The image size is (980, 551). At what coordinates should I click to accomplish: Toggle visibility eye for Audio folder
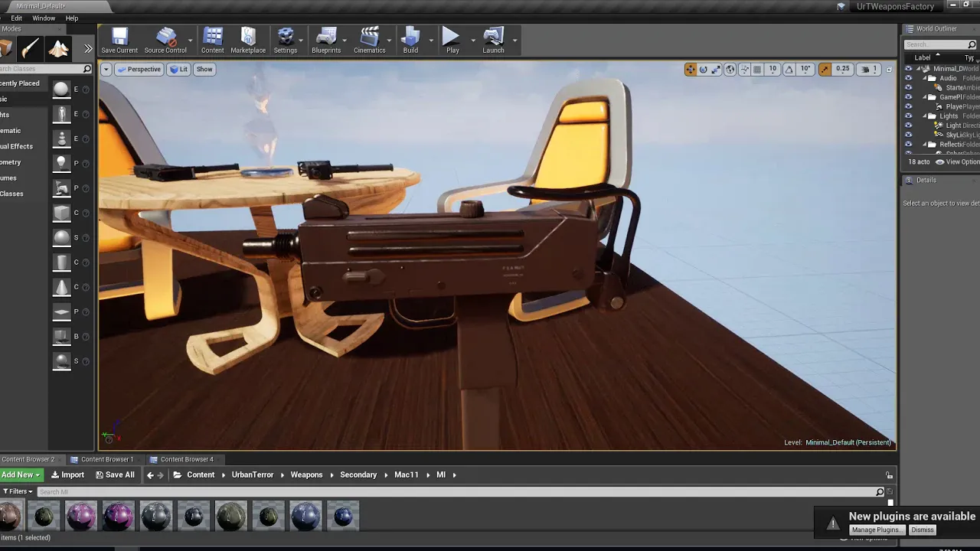909,78
